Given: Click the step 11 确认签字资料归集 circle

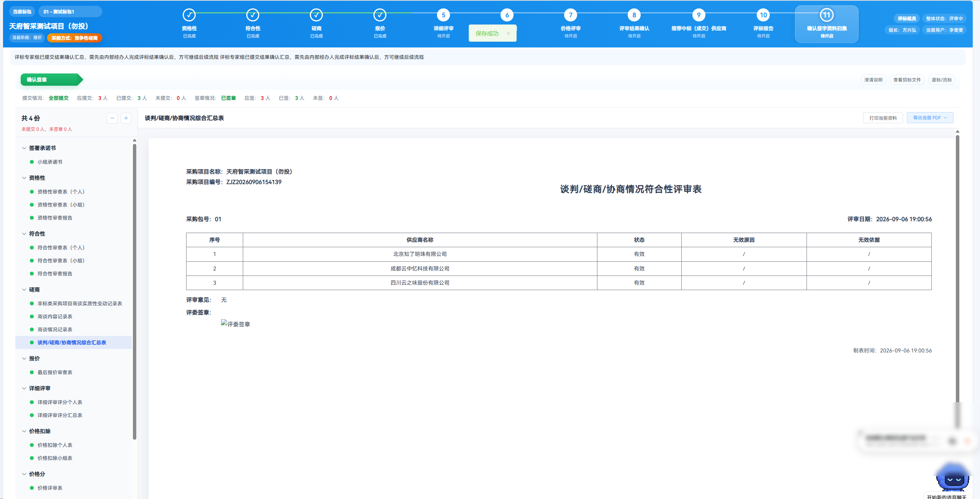Looking at the screenshot, I should (x=826, y=15).
